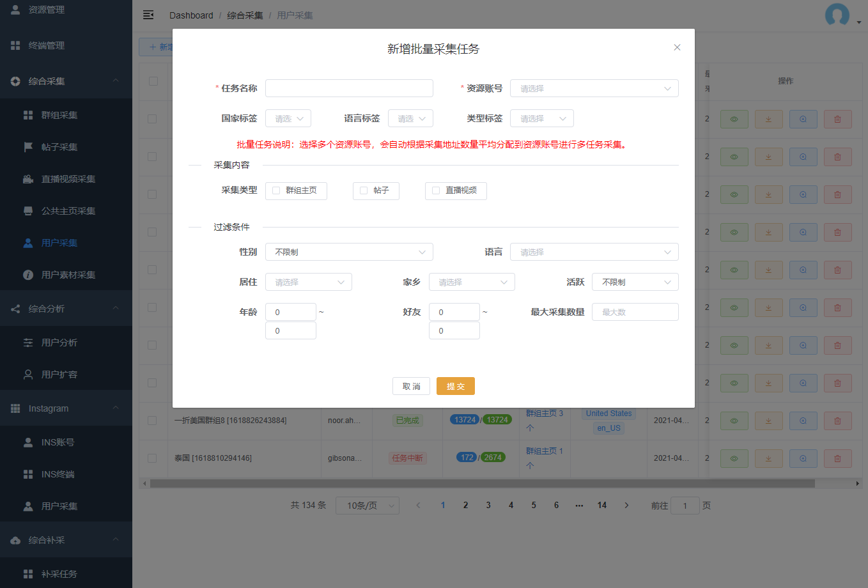Click blue target icon in 一折美国群组8 row
Image resolution: width=868 pixels, height=588 pixels.
tap(803, 421)
